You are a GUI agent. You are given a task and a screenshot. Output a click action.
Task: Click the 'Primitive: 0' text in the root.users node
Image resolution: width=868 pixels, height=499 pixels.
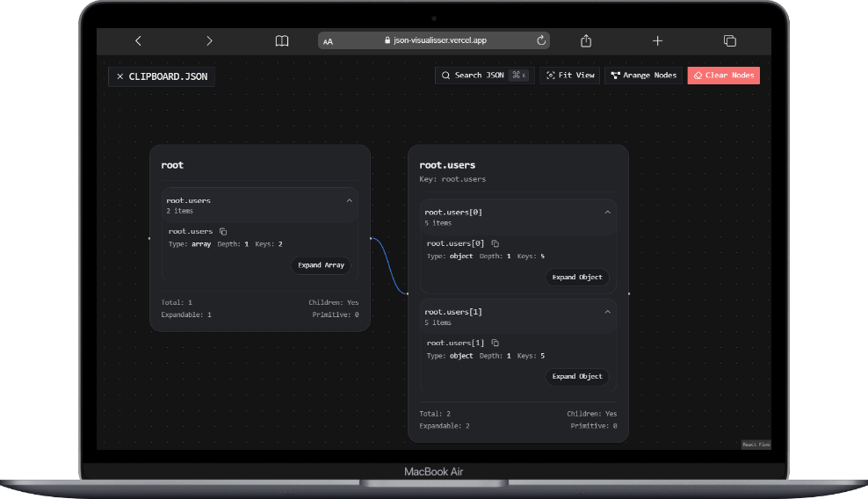[x=594, y=426]
